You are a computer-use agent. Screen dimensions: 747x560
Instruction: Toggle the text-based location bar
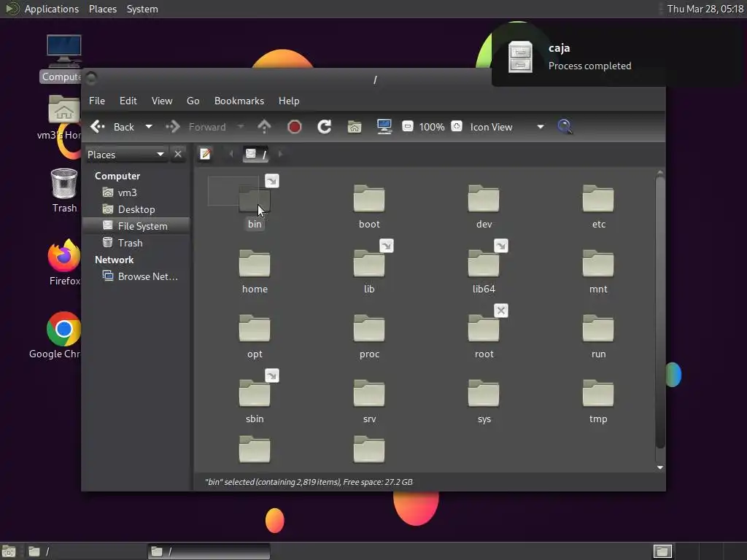coord(205,154)
